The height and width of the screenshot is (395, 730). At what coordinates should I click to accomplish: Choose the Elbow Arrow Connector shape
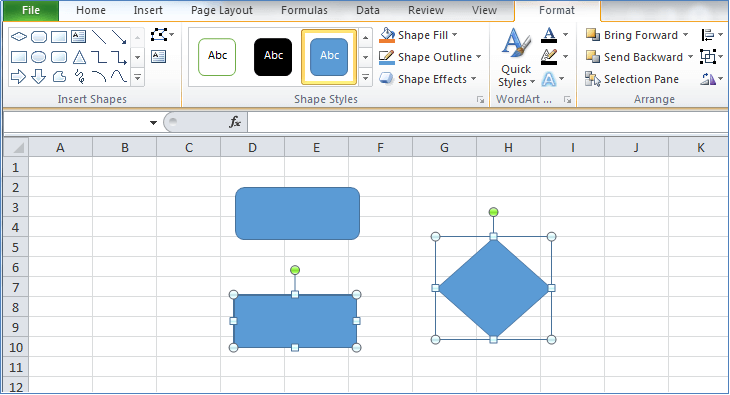[119, 57]
